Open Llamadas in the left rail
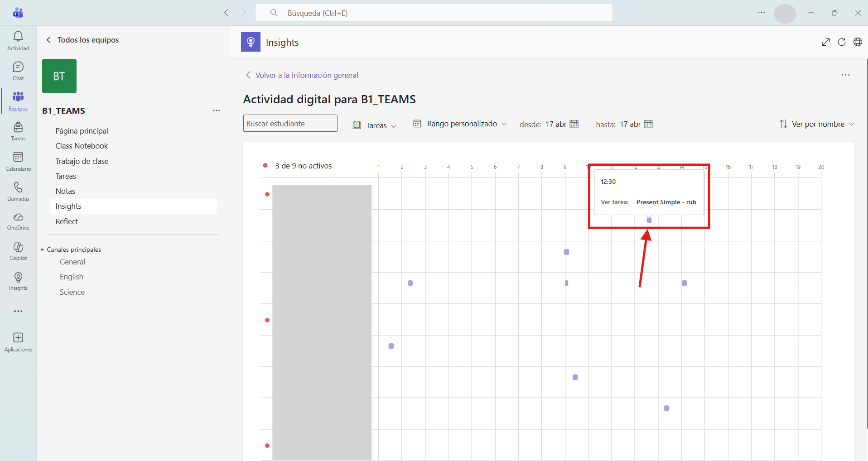This screenshot has width=868, height=461. pos(18,192)
